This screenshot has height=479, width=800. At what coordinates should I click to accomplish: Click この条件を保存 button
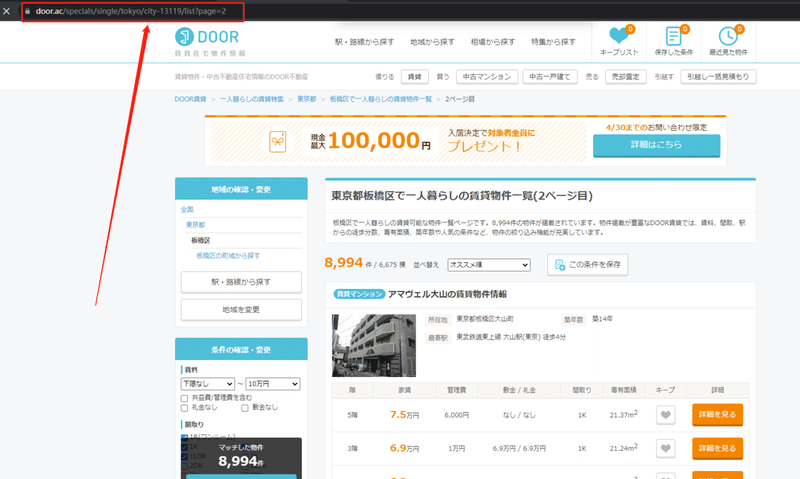(x=587, y=265)
